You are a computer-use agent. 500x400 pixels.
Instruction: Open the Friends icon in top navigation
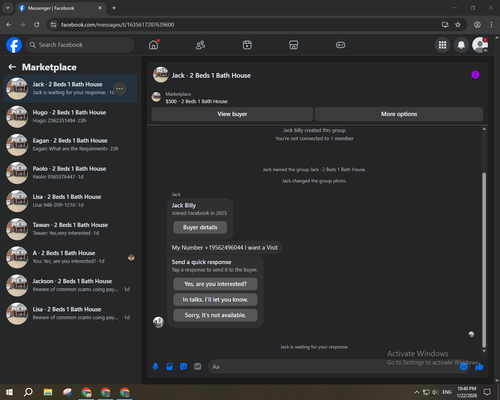point(200,45)
